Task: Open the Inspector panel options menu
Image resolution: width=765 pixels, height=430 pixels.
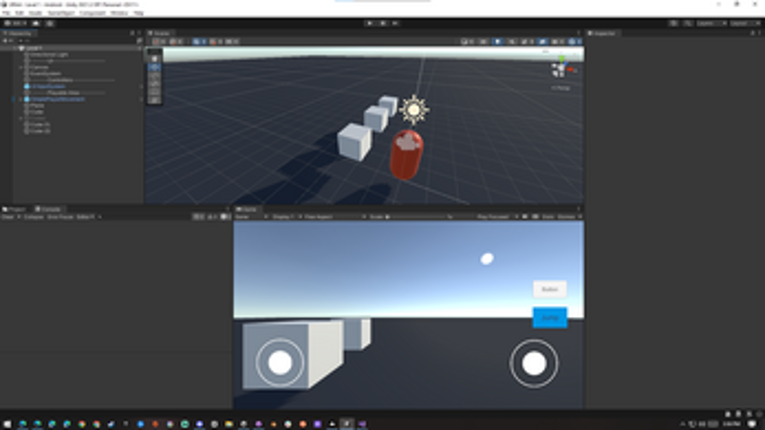Action: [x=759, y=33]
